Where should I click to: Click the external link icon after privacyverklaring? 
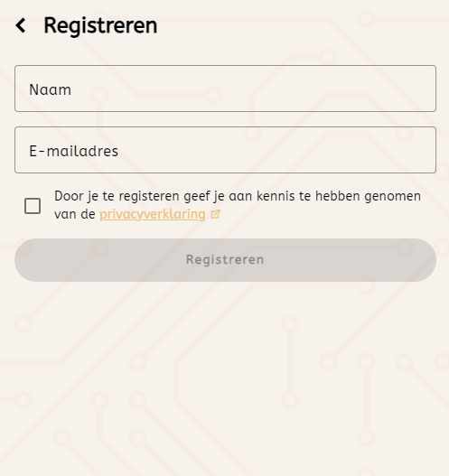point(215,214)
